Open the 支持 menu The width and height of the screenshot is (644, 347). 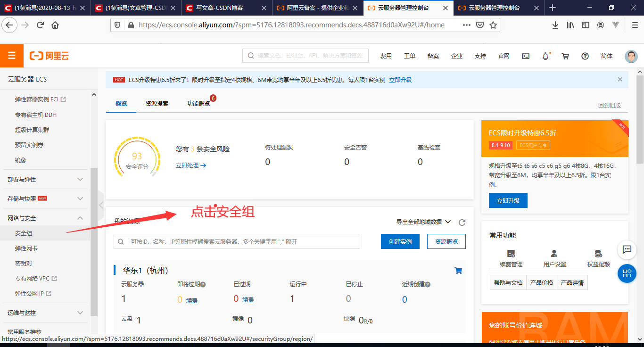pyautogui.click(x=480, y=56)
